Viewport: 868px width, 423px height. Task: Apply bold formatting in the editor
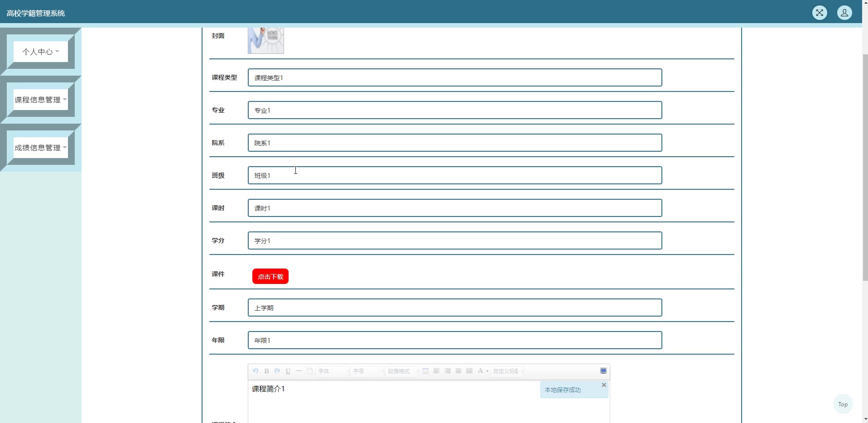[266, 371]
